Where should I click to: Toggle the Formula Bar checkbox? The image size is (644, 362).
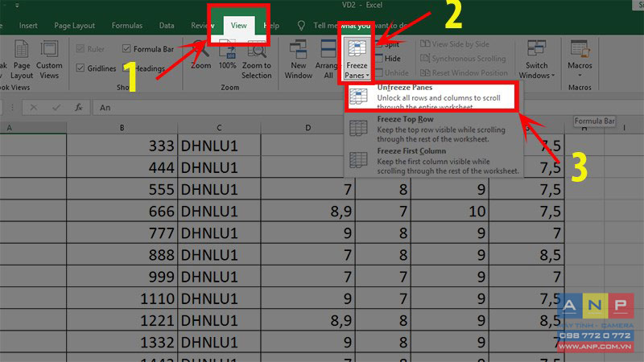126,49
